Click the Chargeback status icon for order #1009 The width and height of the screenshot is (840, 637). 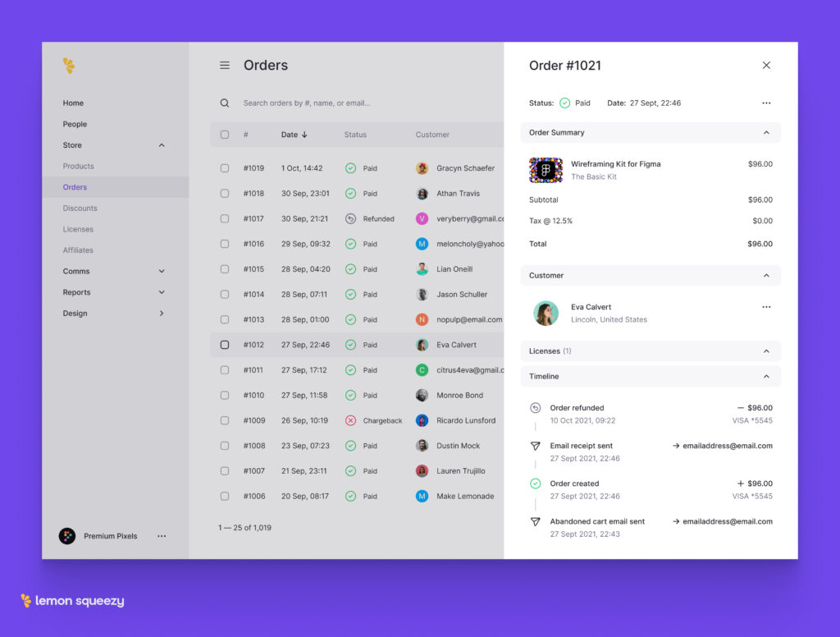(350, 420)
